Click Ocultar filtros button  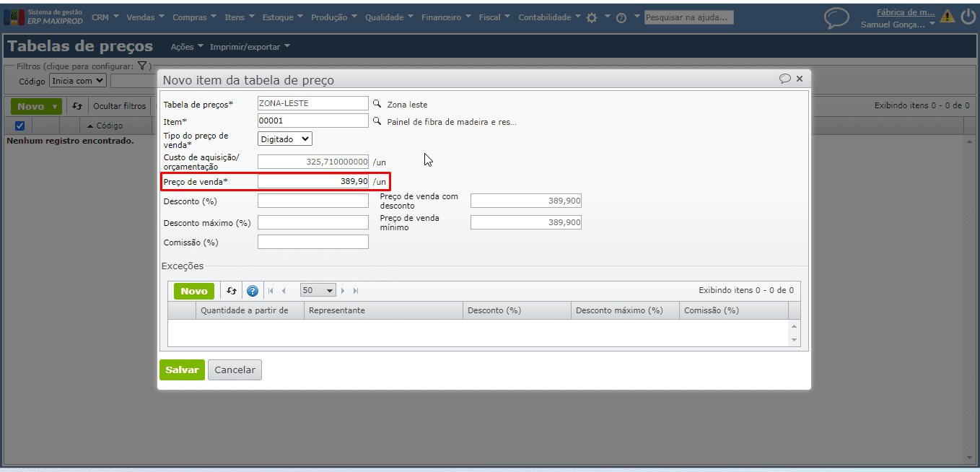coord(119,106)
